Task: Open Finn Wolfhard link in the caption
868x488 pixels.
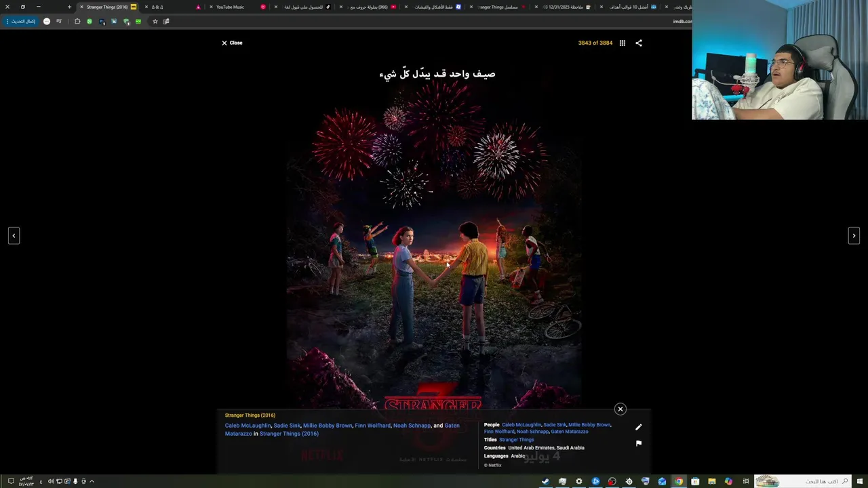Action: point(372,426)
